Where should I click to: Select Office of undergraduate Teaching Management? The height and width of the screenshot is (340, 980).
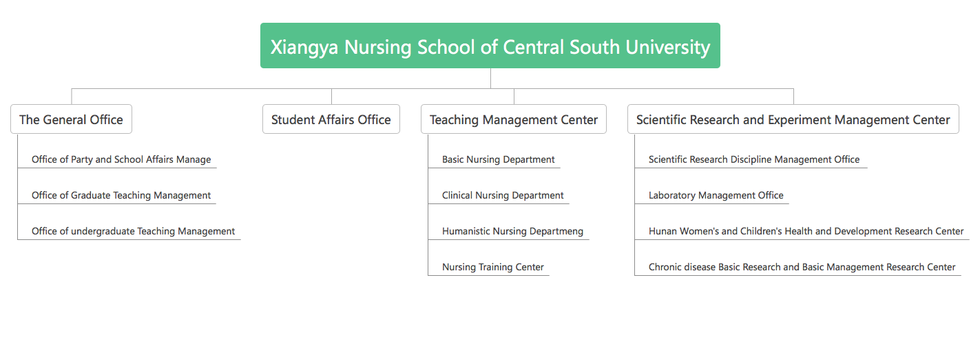point(133,231)
